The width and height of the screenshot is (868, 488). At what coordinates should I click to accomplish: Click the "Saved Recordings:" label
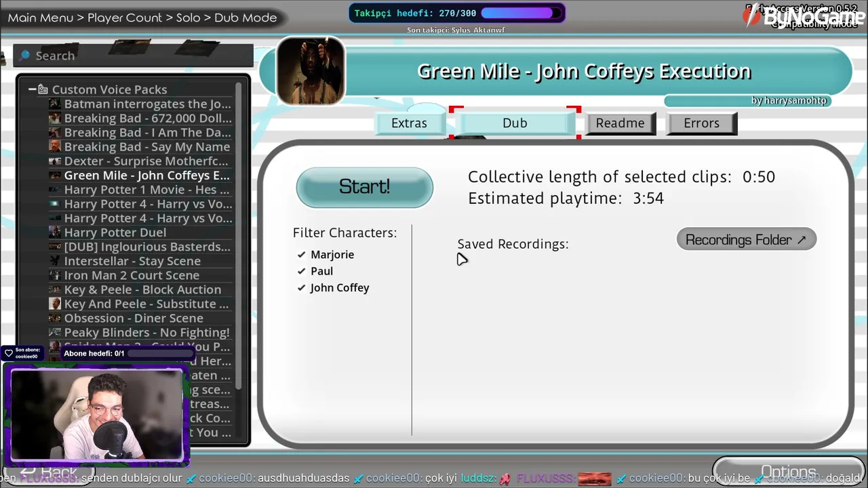[x=513, y=244]
